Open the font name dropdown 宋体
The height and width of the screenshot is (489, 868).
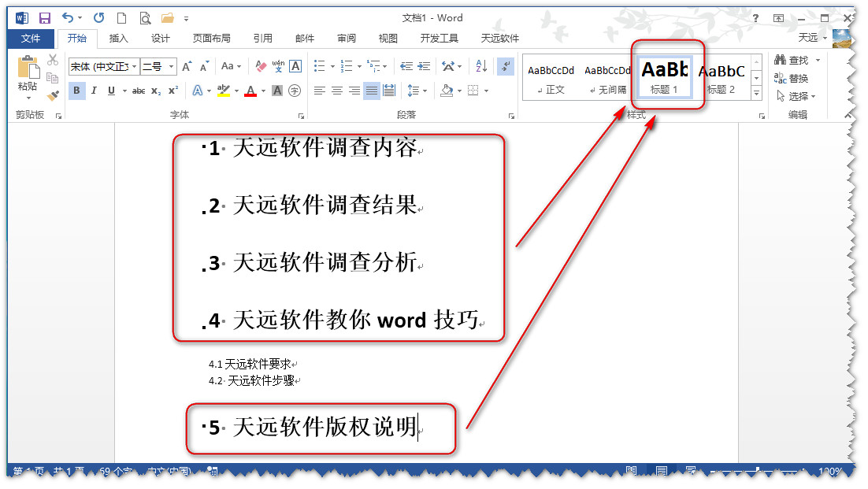[x=135, y=67]
